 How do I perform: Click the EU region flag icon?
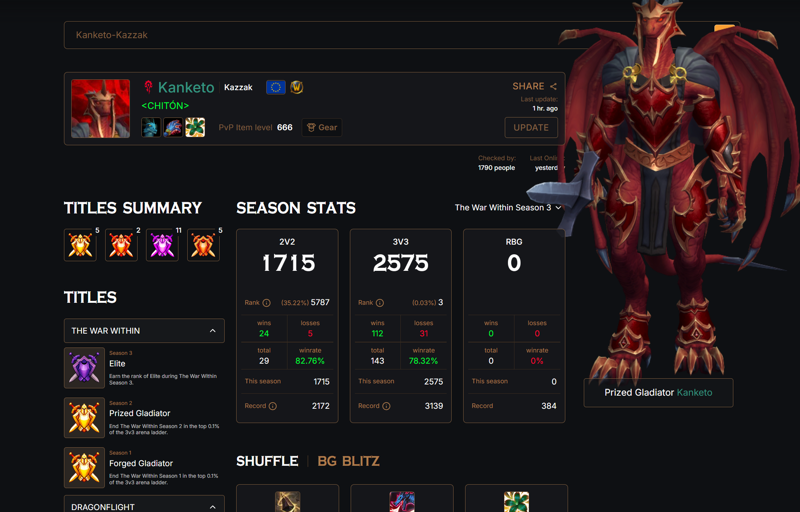[x=276, y=87]
